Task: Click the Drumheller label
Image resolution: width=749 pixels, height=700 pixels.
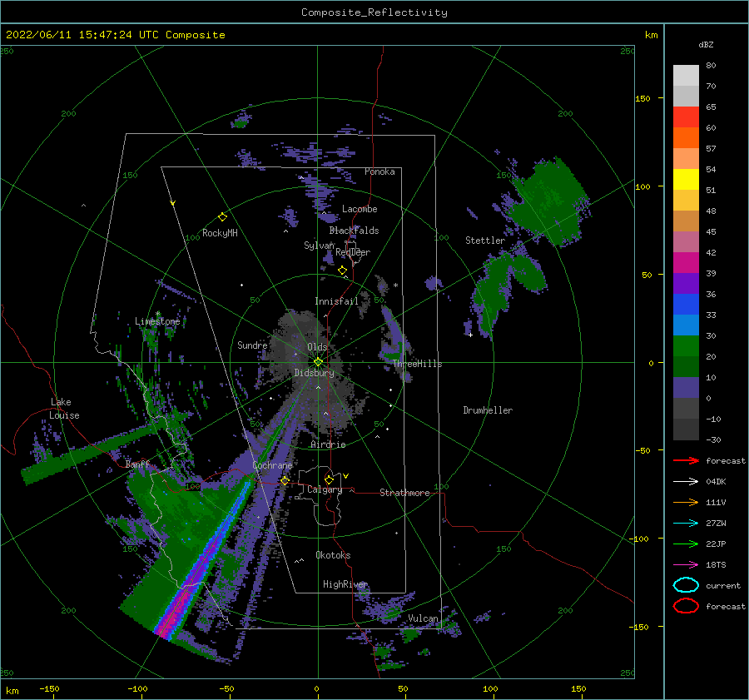Action: tap(488, 410)
